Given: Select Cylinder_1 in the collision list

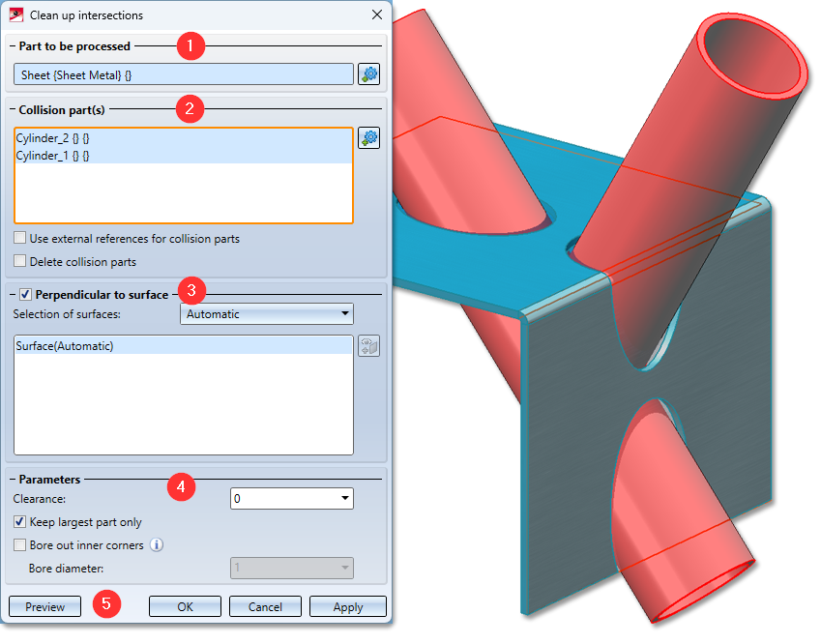Looking at the screenshot, I should tap(184, 156).
